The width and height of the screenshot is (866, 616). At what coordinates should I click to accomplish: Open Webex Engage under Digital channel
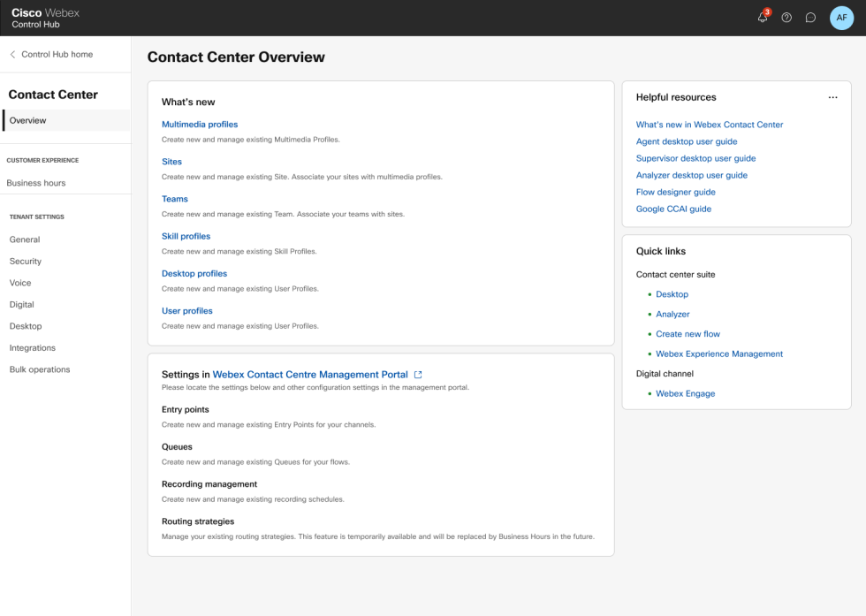(x=685, y=393)
